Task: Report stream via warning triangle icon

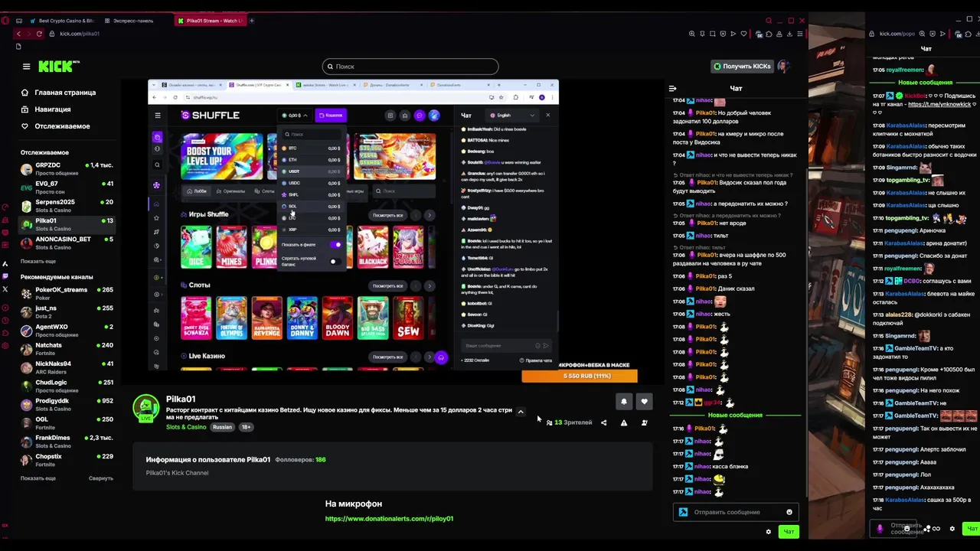Action: [x=623, y=422]
